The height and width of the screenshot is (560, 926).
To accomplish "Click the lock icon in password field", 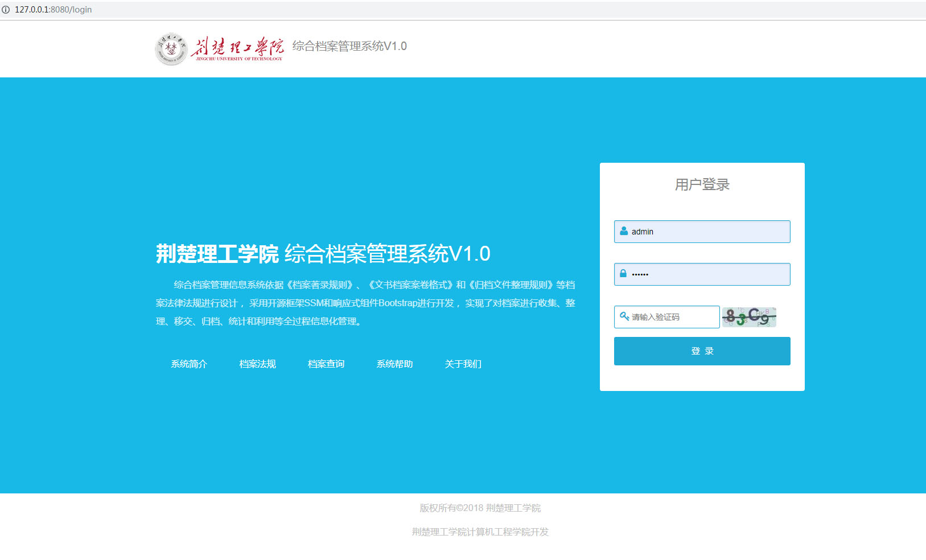I will pyautogui.click(x=623, y=274).
